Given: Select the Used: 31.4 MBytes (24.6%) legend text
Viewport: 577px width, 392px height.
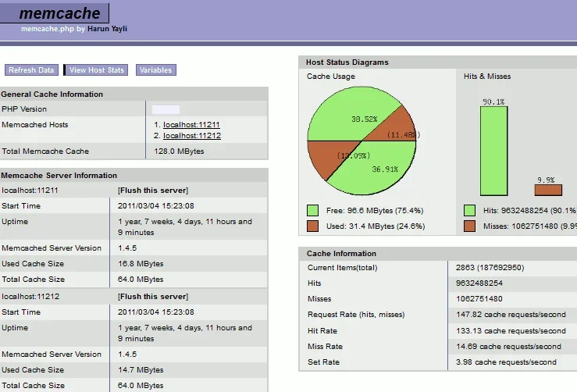Looking at the screenshot, I should tap(376, 226).
